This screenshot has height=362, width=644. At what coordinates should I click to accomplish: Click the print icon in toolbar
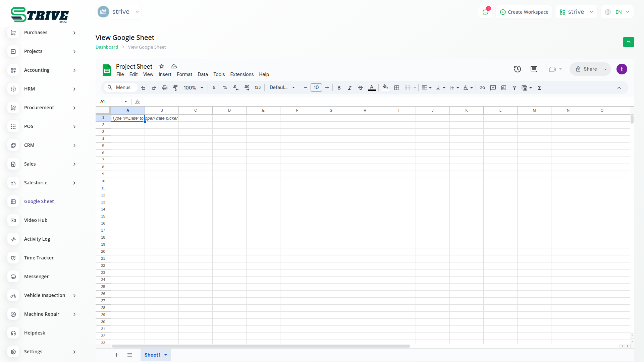164,88
